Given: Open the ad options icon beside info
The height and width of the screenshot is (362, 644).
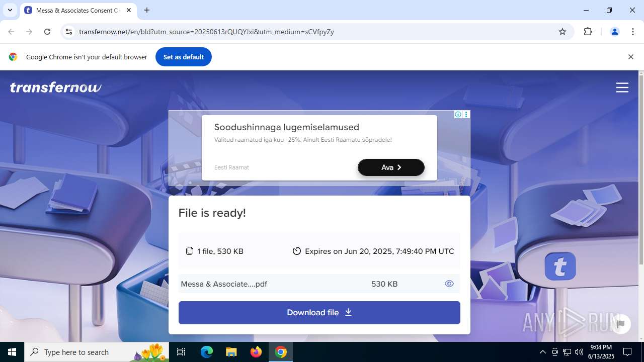Looking at the screenshot, I should tap(466, 115).
